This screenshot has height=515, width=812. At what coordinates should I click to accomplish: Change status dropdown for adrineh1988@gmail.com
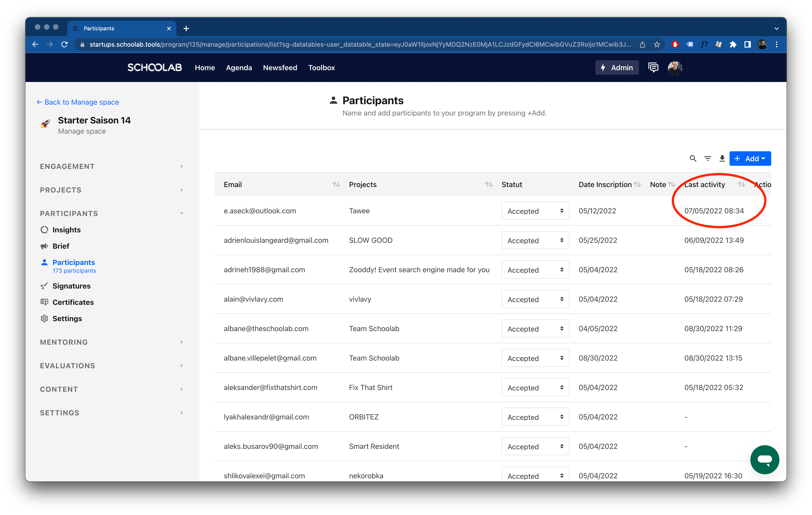(534, 270)
